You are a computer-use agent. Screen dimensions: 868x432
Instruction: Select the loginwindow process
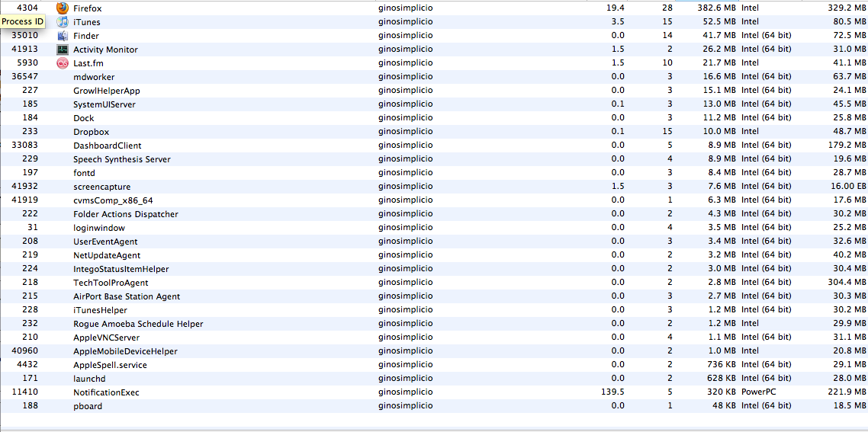coord(434,227)
